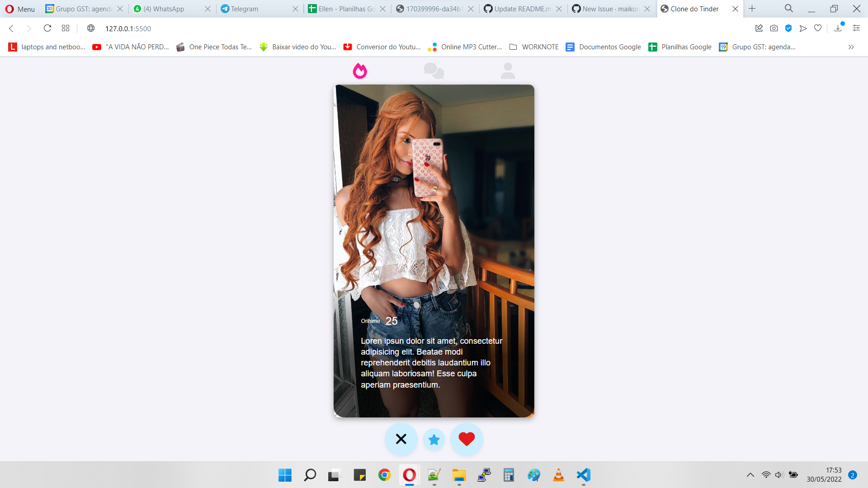
Task: Dislike the profile with the X button
Action: point(401,438)
